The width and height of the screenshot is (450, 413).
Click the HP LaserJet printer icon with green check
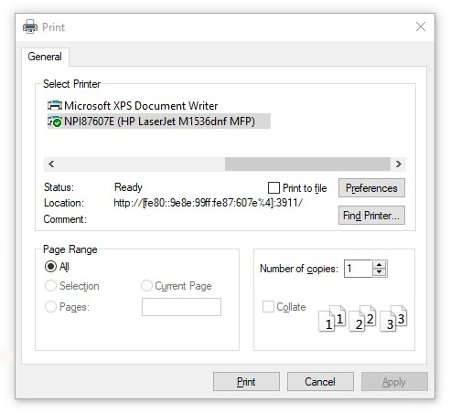click(x=55, y=121)
